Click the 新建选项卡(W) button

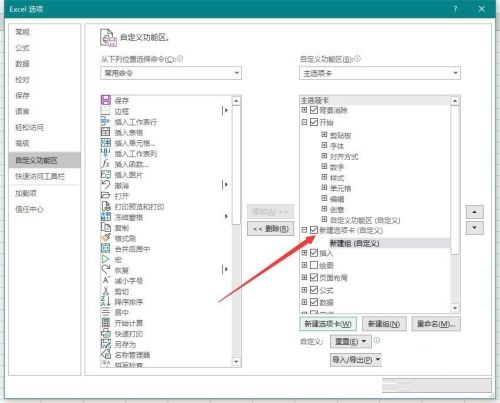(328, 324)
